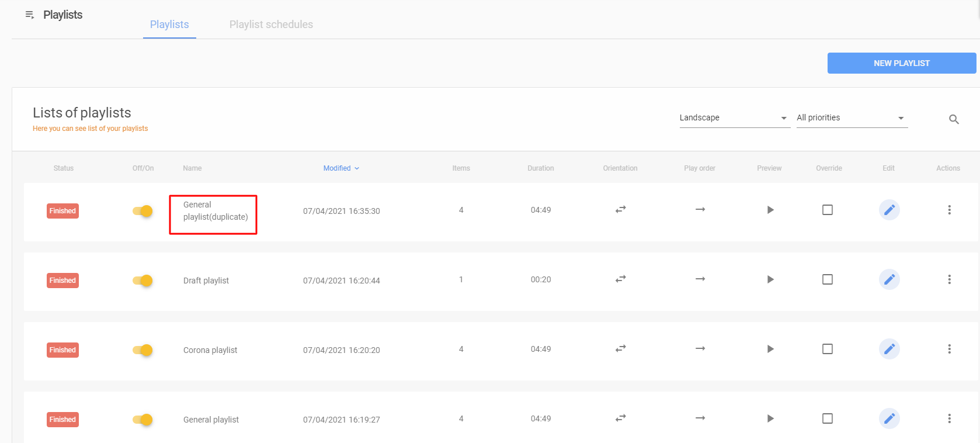This screenshot has height=443, width=980.
Task: Open actions menu for Draft playlist
Action: 949,279
